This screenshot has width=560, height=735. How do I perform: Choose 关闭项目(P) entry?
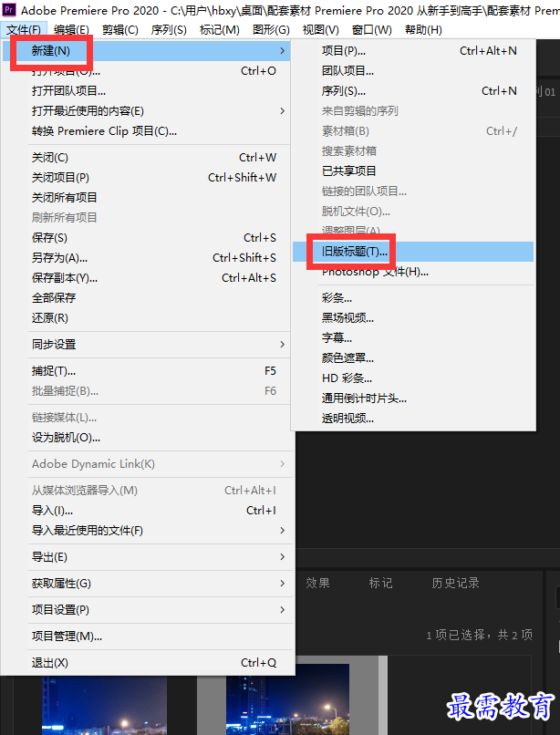(146, 178)
